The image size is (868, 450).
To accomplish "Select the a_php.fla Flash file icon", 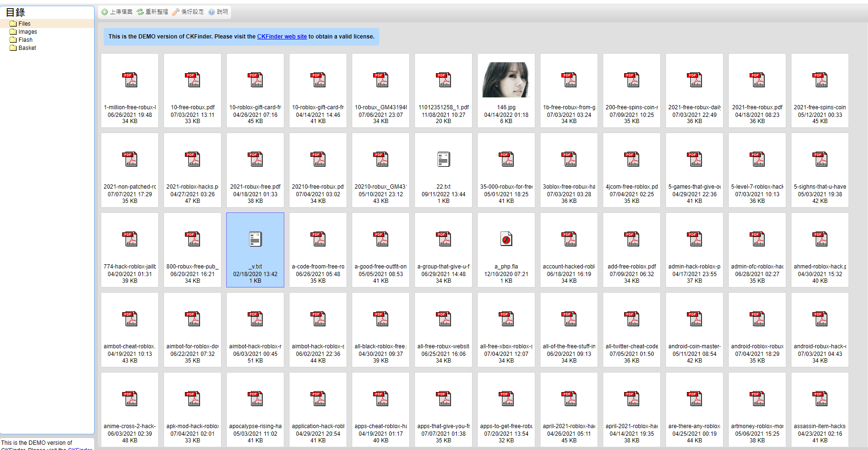I will (x=506, y=239).
